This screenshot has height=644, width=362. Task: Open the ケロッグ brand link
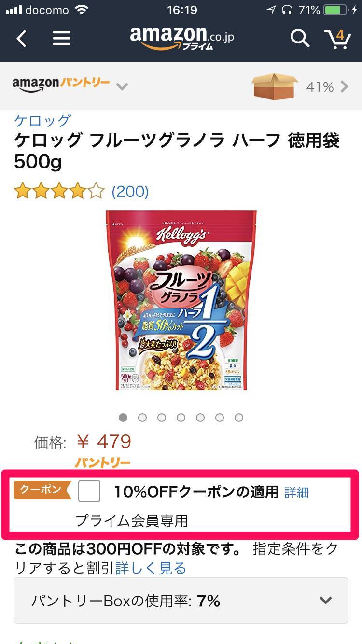43,120
